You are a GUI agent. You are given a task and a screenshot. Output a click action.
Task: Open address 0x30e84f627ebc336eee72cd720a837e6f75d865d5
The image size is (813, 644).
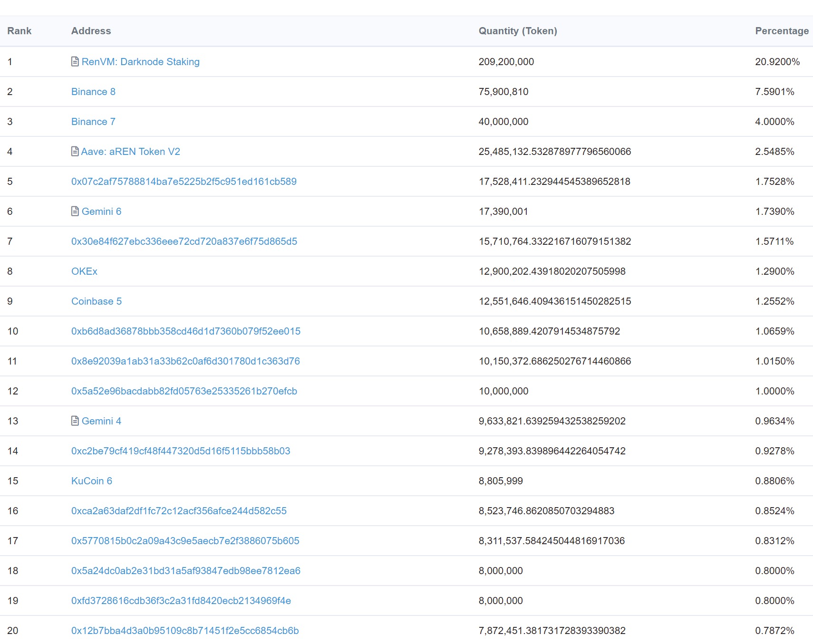(184, 241)
